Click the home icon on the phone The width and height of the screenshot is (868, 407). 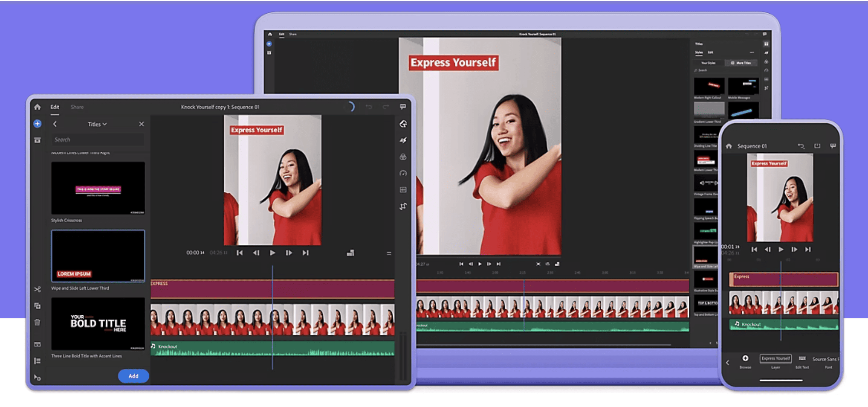click(x=729, y=146)
